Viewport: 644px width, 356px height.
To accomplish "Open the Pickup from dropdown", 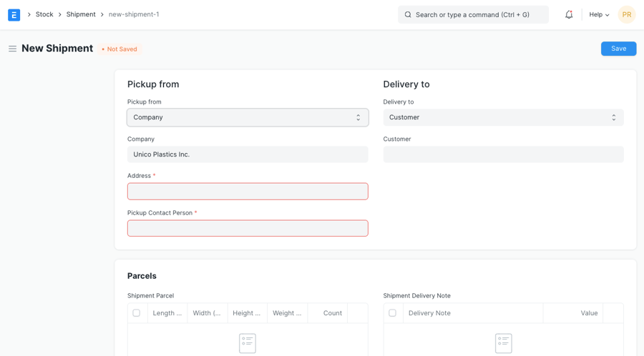I will [248, 117].
